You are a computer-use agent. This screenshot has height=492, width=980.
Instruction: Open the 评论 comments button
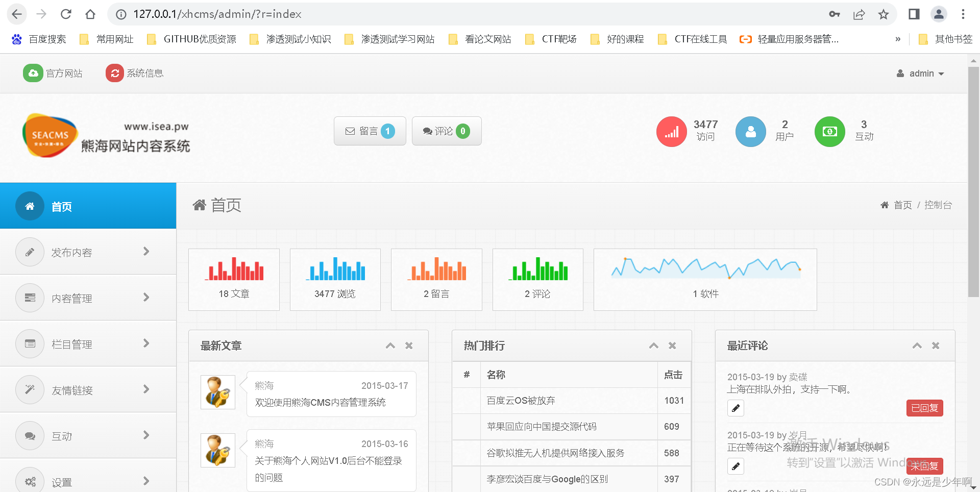point(447,131)
